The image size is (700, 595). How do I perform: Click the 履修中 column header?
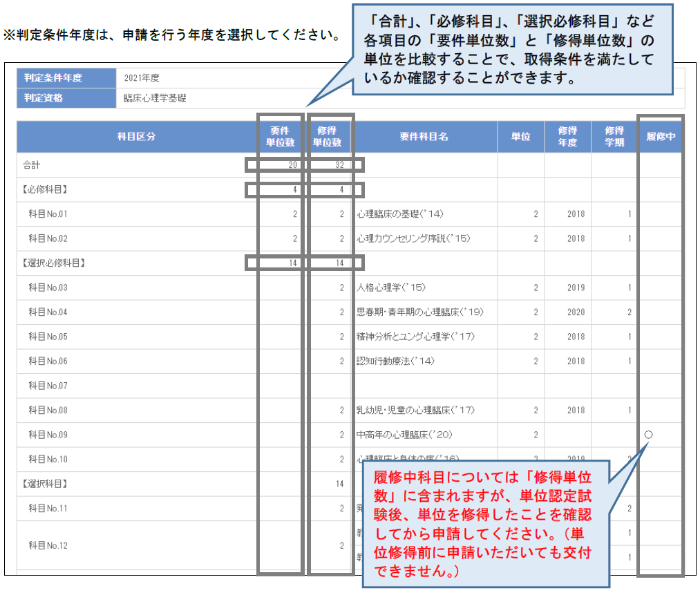661,137
